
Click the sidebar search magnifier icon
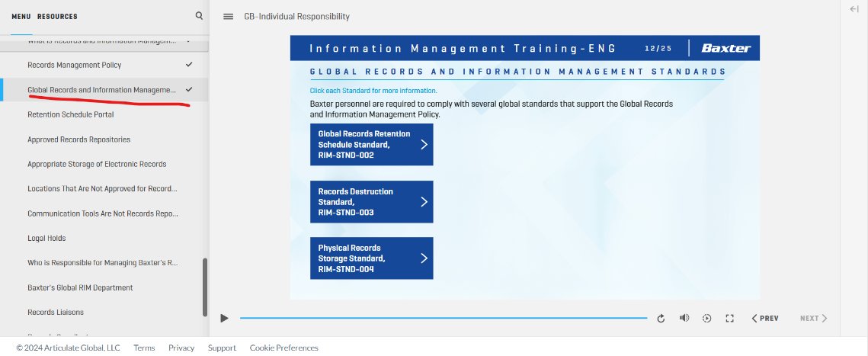pos(199,16)
